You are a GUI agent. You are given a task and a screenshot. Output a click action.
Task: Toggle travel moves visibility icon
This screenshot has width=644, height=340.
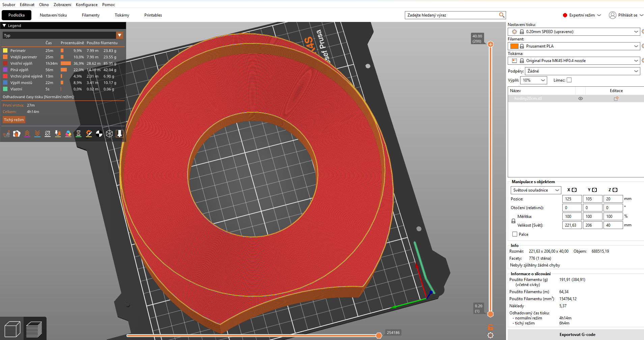click(x=6, y=134)
